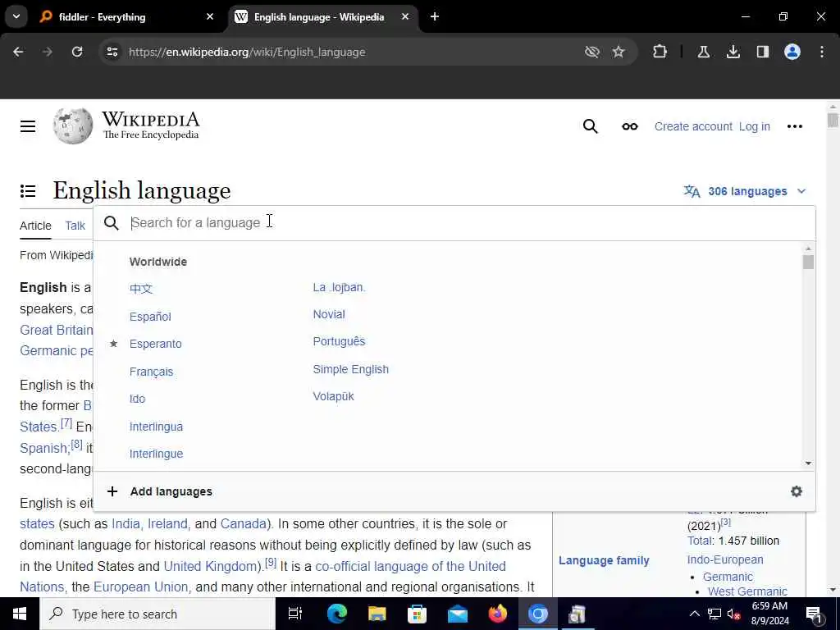
Task: Click the language list scrollbar down arrow
Action: (x=808, y=463)
